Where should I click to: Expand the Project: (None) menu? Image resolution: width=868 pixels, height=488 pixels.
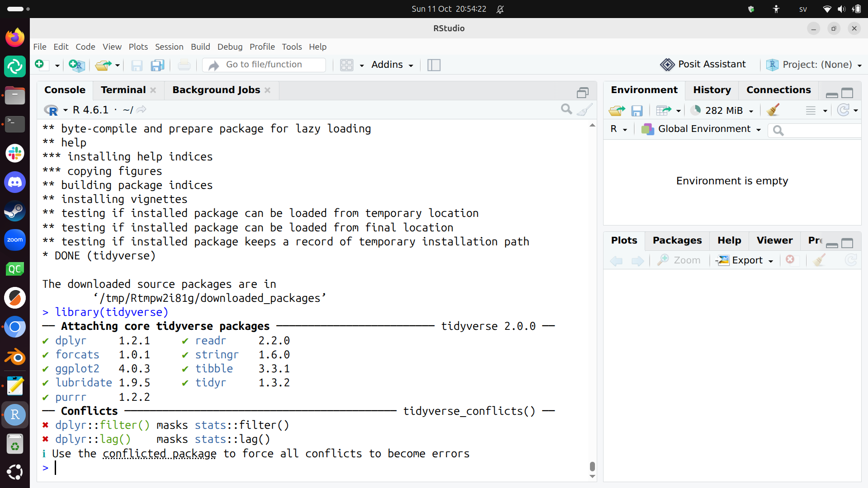point(814,65)
